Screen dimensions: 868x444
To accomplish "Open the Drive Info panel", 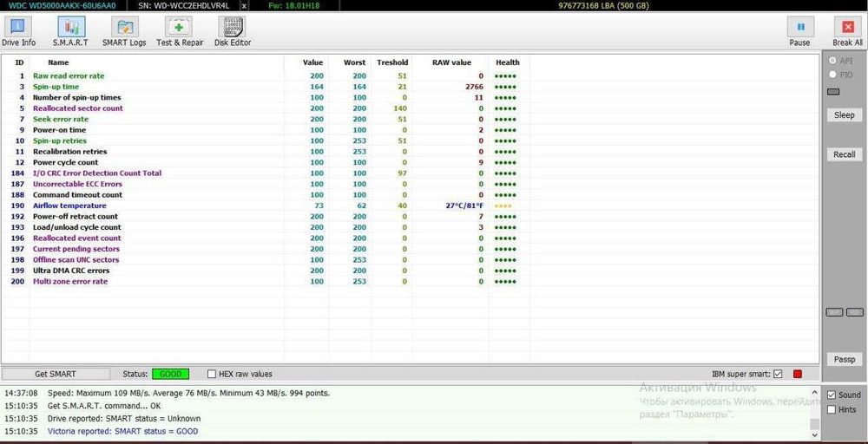I will (18, 31).
